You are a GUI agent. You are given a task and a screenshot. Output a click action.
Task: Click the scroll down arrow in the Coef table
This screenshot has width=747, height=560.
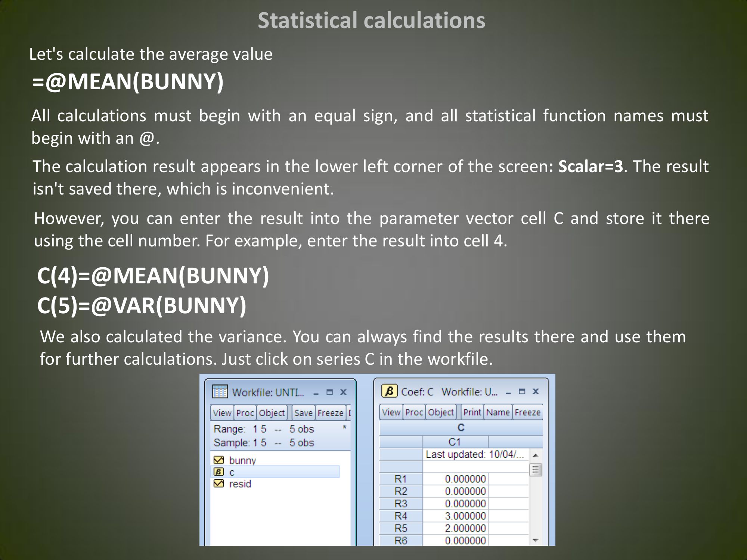click(x=535, y=540)
